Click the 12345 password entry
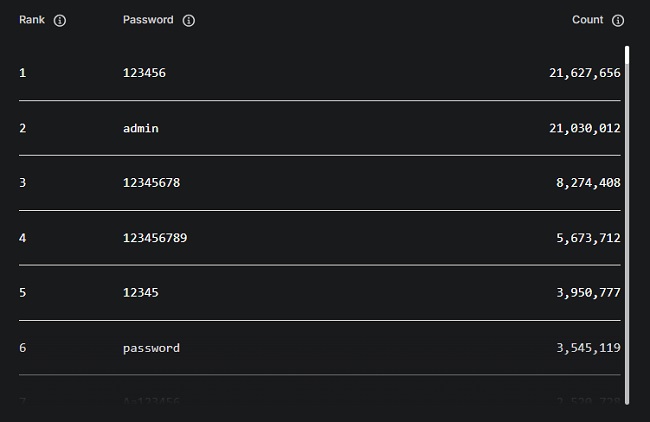Image resolution: width=650 pixels, height=422 pixels. pos(141,293)
